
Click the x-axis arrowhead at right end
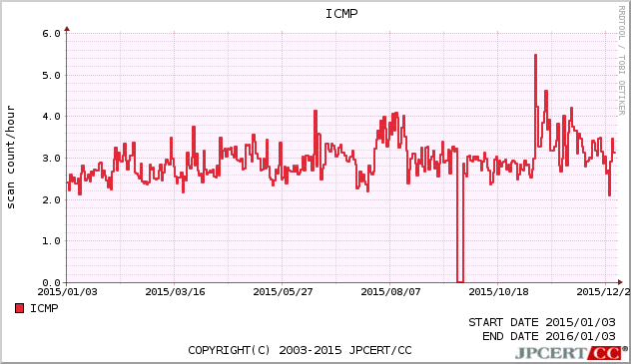pyautogui.click(x=620, y=282)
